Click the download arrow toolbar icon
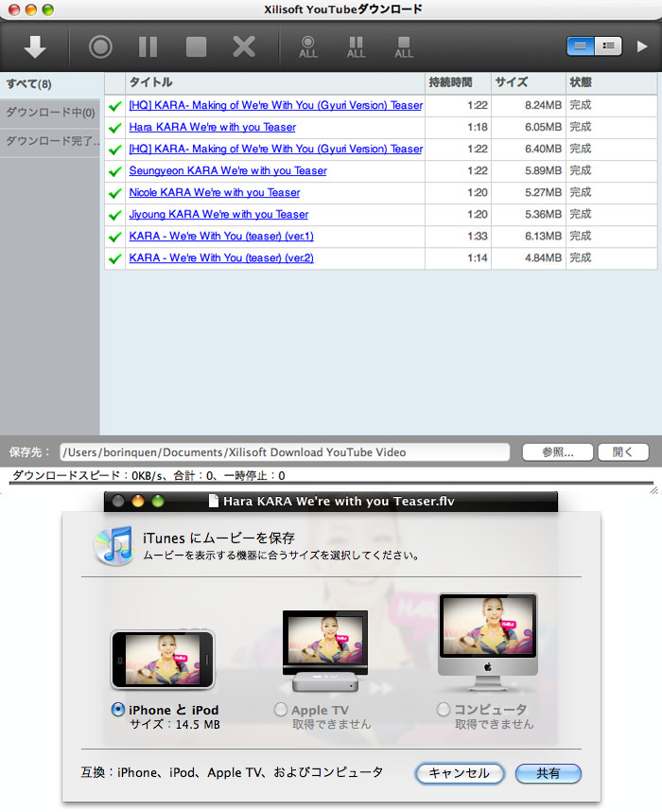 [35, 47]
